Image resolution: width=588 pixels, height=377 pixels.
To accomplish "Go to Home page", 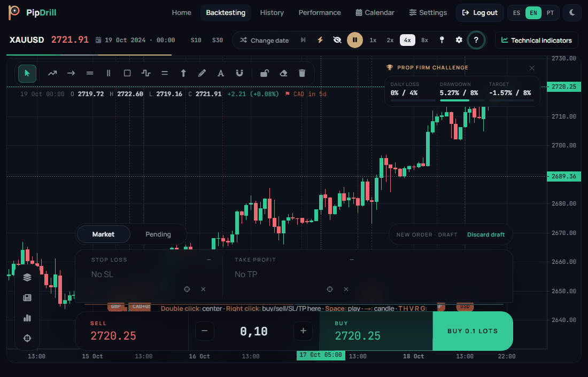I will click(x=182, y=13).
